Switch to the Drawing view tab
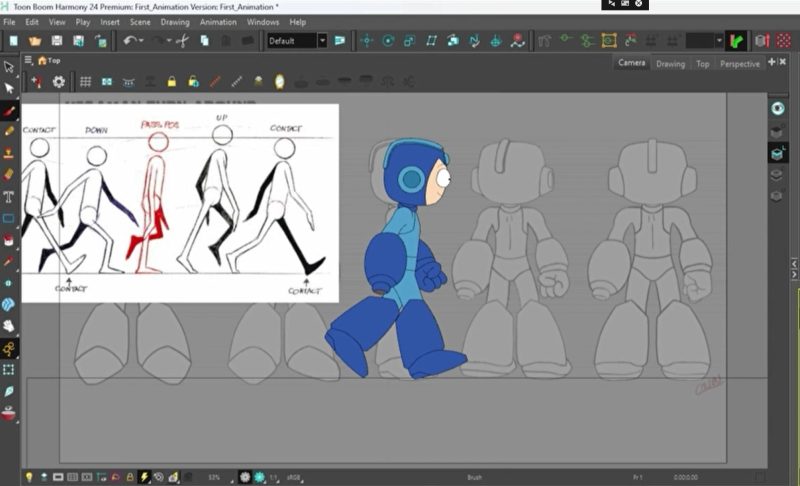 point(670,64)
